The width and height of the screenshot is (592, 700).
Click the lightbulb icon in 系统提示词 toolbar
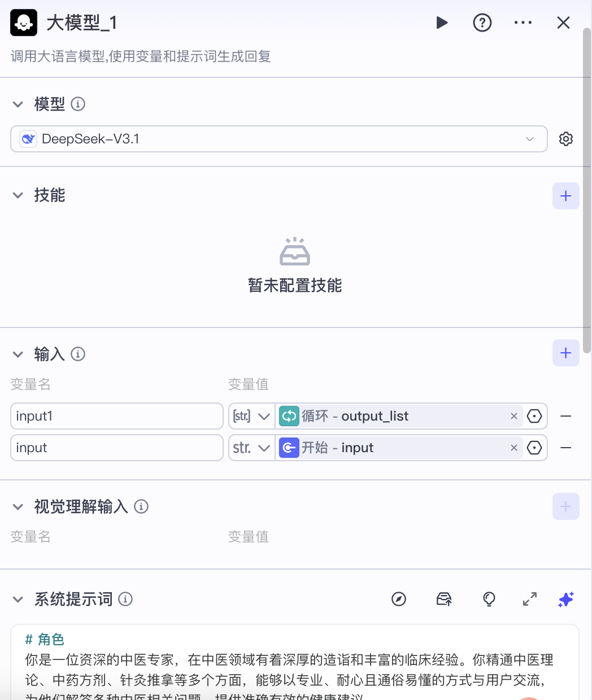click(489, 599)
